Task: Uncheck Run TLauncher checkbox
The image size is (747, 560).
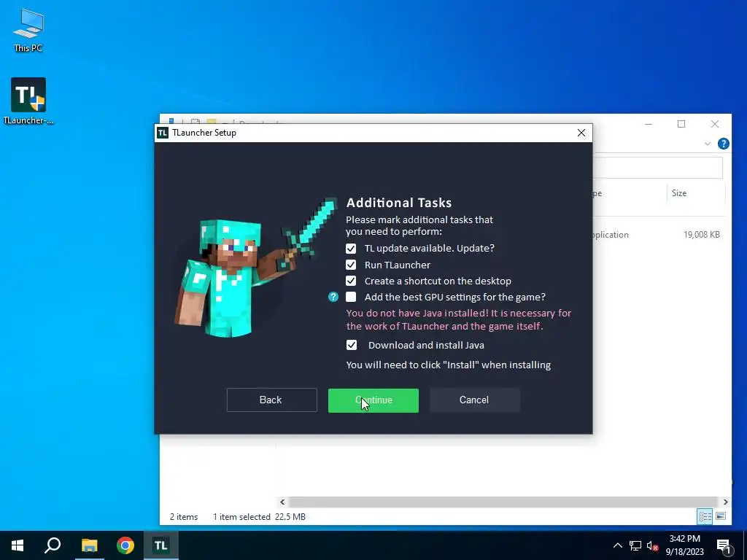Action: click(351, 265)
